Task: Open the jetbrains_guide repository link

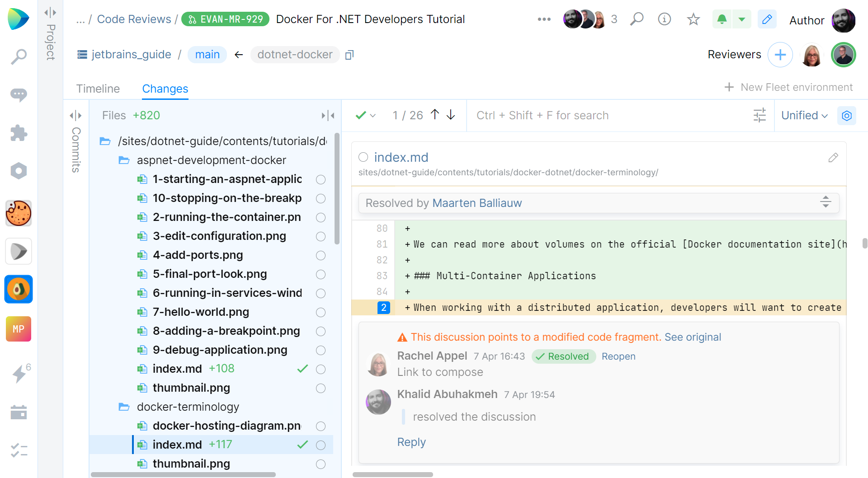Action: [x=131, y=55]
